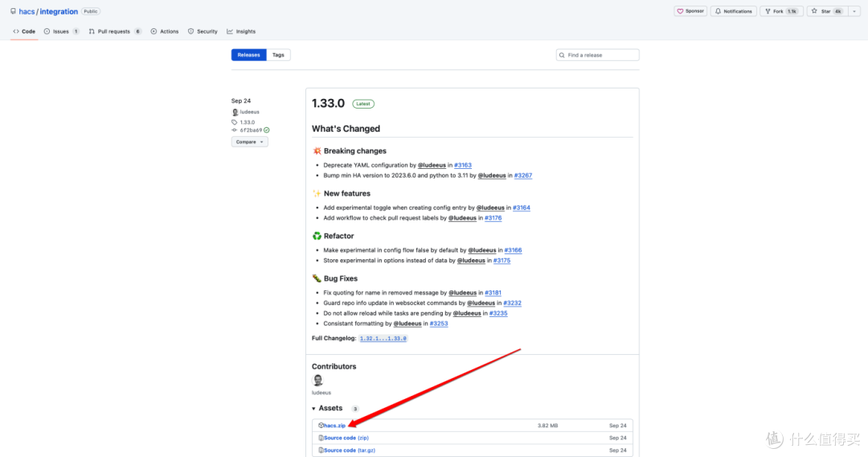This screenshot has width=868, height=457.
Task: Select the Releases tab button
Action: coord(248,55)
